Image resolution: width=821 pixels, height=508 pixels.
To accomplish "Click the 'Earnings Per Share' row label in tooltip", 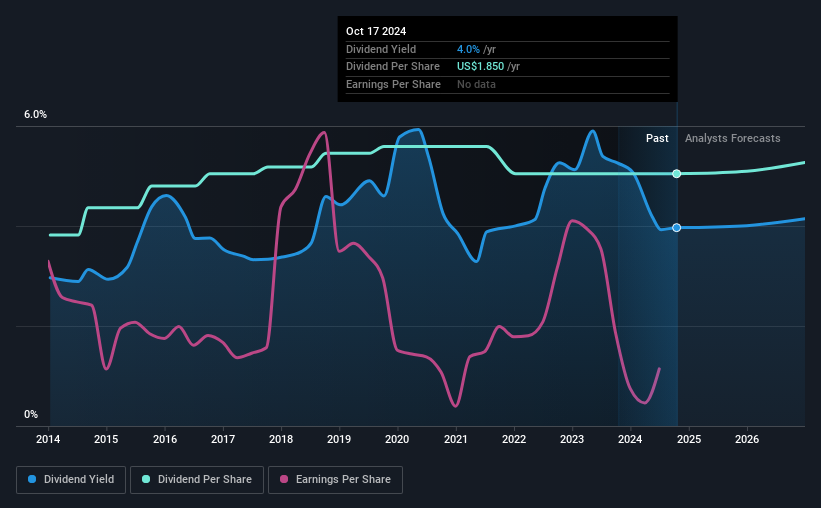I will pos(393,84).
